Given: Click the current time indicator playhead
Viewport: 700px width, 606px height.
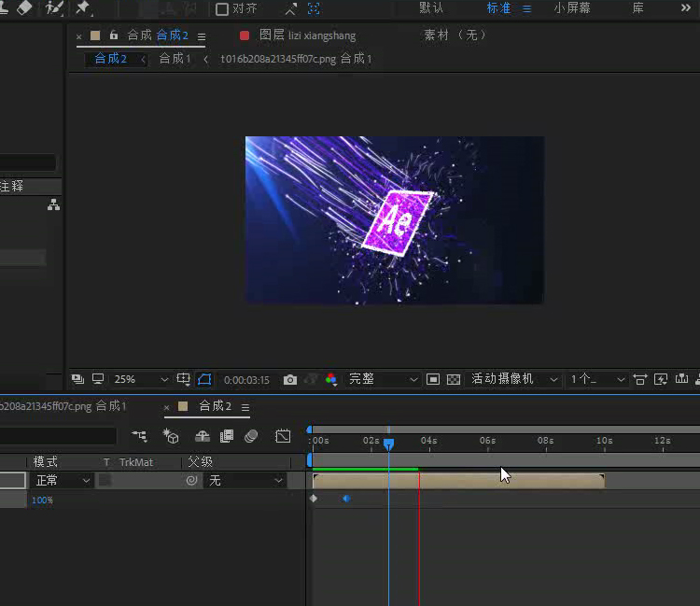Looking at the screenshot, I should pyautogui.click(x=389, y=444).
